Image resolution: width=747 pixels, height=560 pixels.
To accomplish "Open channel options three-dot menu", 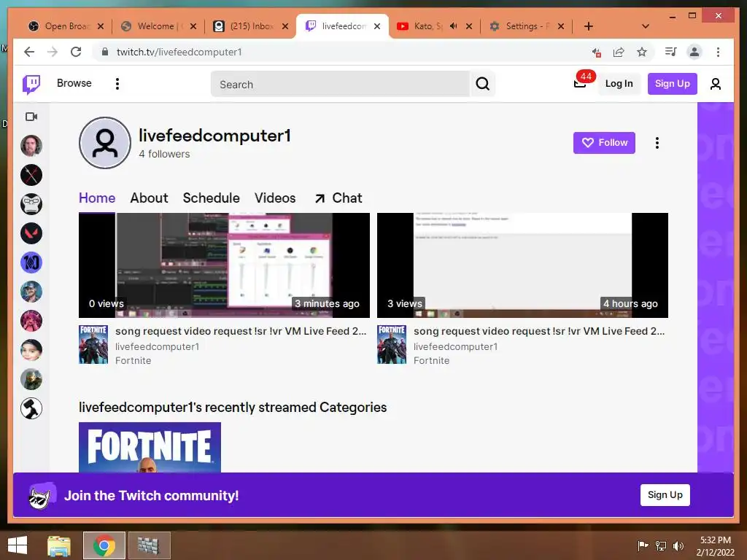I will 657,143.
